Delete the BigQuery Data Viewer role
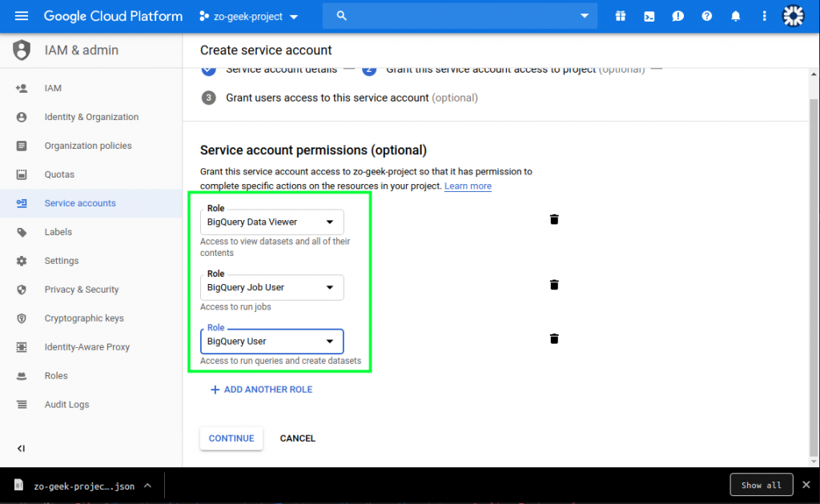This screenshot has width=820, height=504. pyautogui.click(x=554, y=219)
